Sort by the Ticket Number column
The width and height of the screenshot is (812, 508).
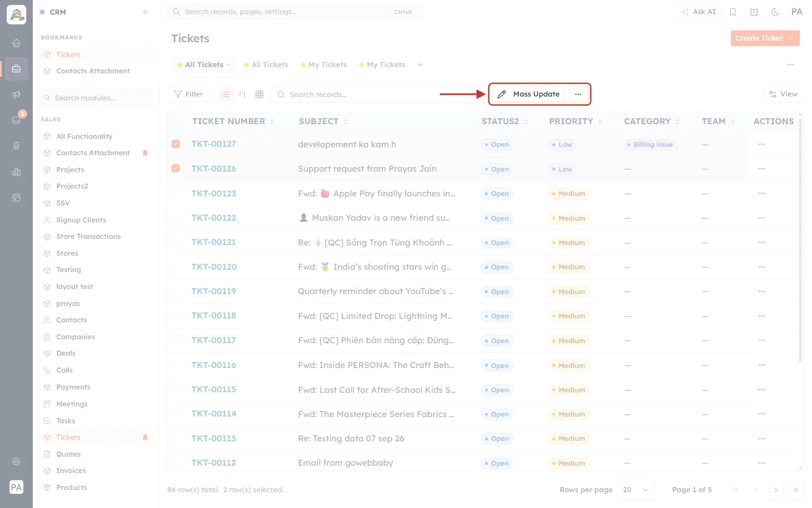tap(233, 121)
